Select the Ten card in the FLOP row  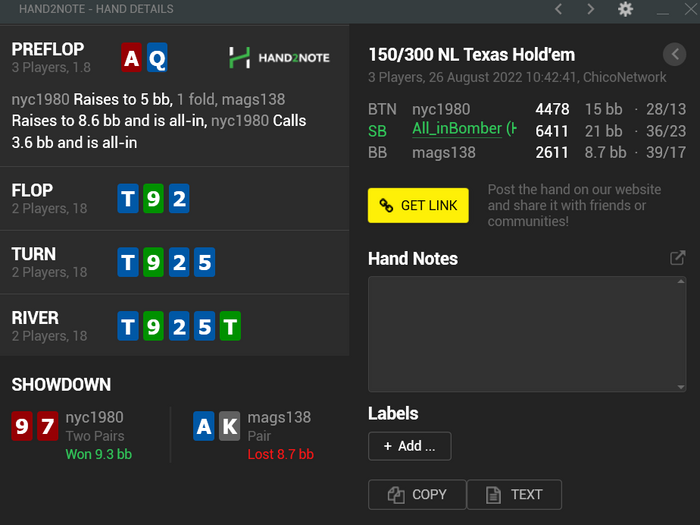(128, 199)
